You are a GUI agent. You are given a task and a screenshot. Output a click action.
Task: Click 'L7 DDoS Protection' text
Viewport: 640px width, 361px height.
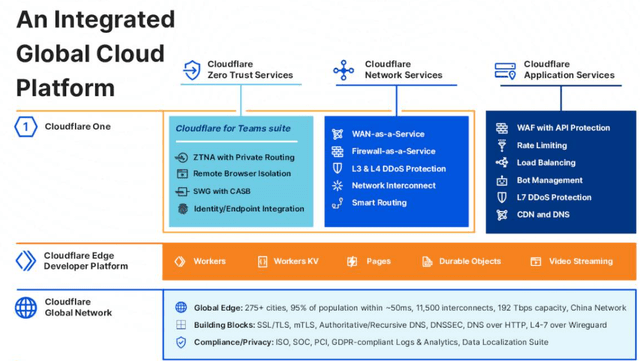554,197
